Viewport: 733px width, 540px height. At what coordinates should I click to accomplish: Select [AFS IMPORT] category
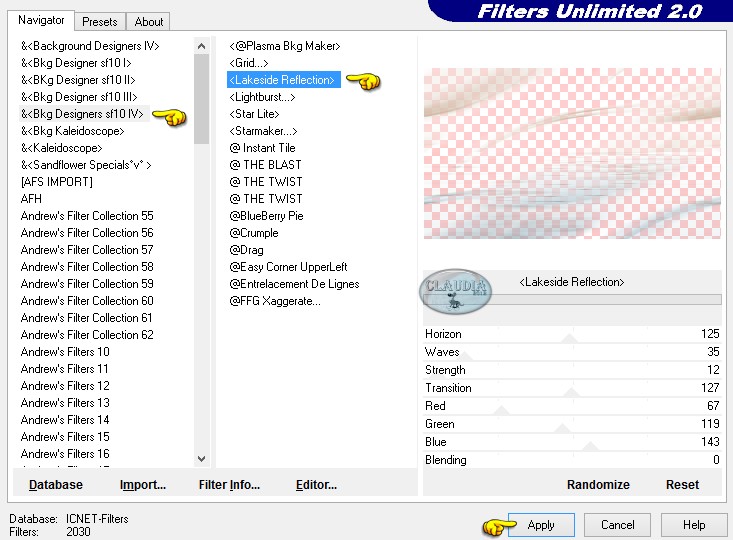tap(57, 182)
